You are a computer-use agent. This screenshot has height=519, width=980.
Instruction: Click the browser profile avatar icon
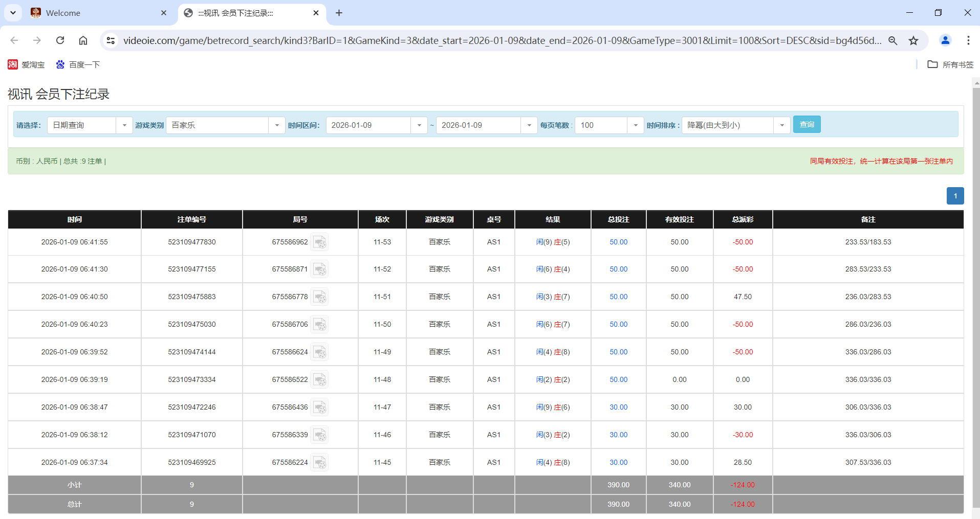[945, 40]
